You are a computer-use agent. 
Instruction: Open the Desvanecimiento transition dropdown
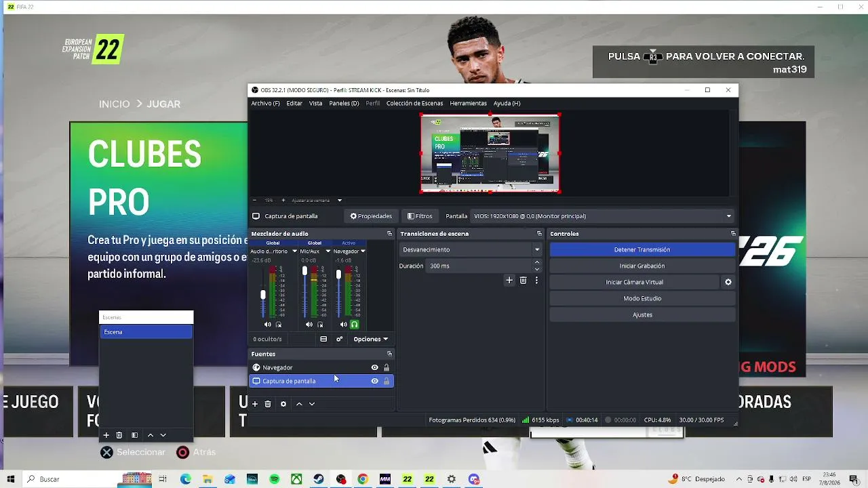[x=470, y=249]
